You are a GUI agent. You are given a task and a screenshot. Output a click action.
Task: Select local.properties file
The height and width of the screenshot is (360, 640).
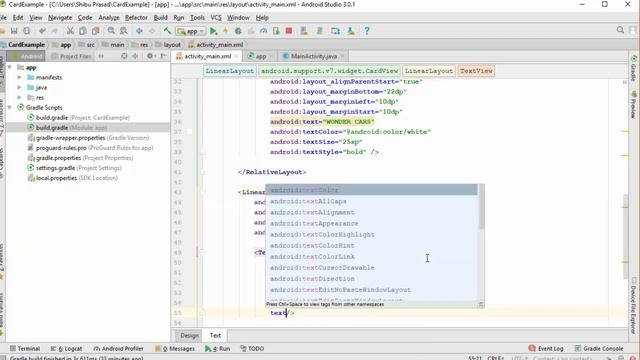click(72, 178)
